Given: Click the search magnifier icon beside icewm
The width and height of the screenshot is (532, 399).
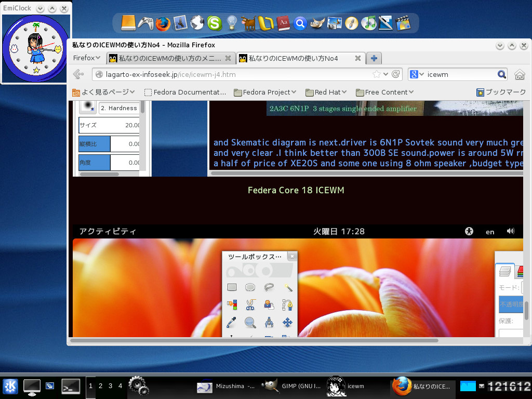Looking at the screenshot, I should [501, 74].
